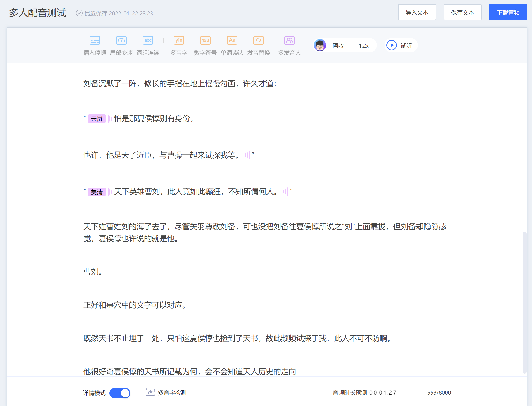Click the 阿牧 speaker avatar
Screen dimensions: 532x406
click(x=320, y=45)
